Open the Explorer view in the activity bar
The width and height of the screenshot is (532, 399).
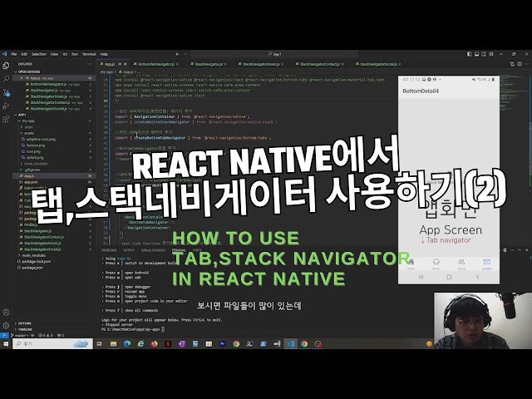[6, 66]
